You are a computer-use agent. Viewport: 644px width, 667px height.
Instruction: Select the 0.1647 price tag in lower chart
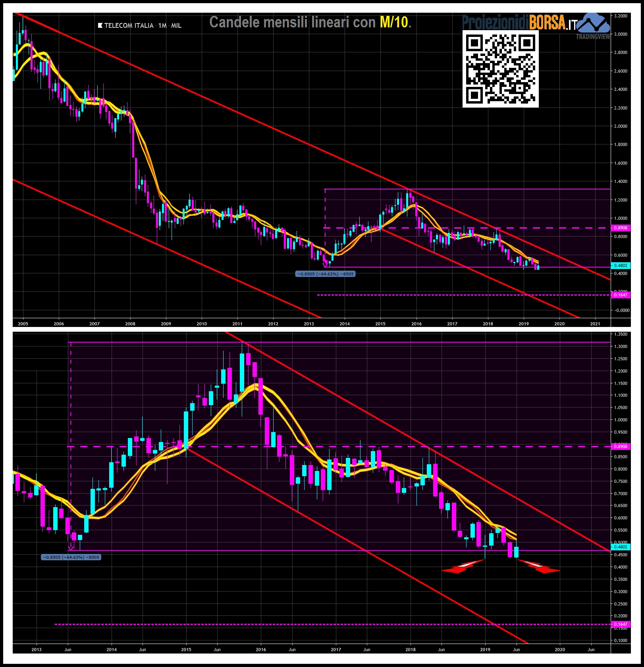point(621,624)
